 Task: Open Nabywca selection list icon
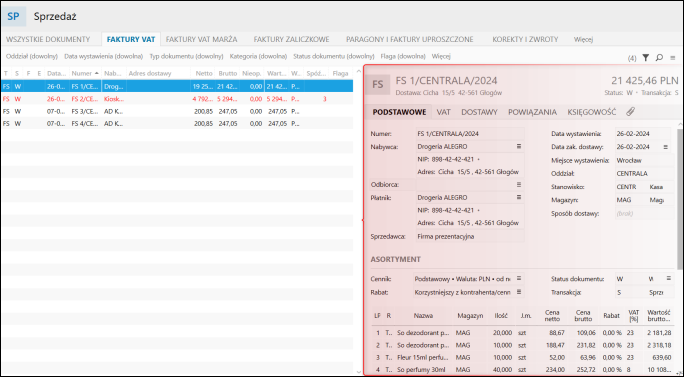coord(519,147)
